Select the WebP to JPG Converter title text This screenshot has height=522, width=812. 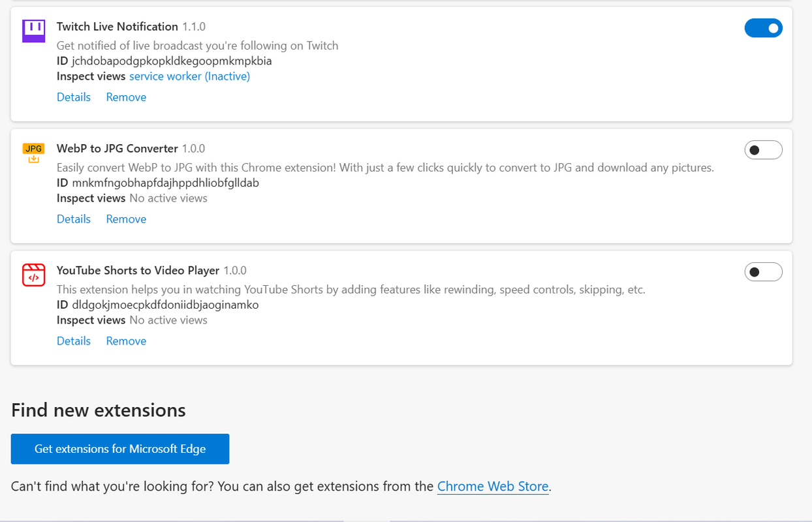[x=117, y=149]
